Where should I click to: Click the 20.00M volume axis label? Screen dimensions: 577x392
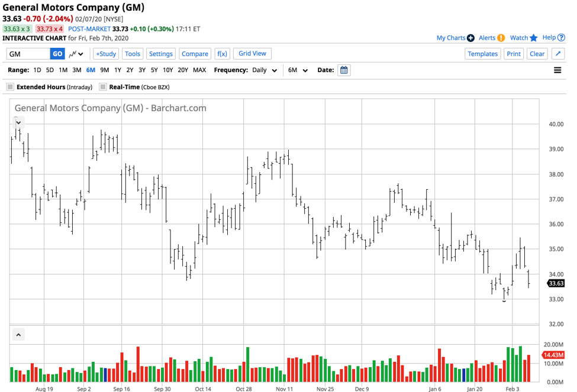point(553,345)
